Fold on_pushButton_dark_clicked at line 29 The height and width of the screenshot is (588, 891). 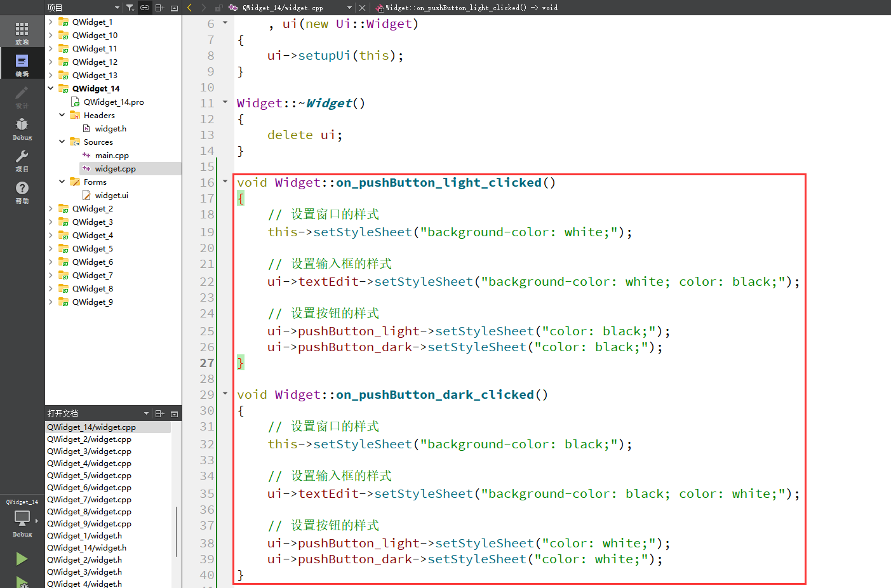coord(225,393)
